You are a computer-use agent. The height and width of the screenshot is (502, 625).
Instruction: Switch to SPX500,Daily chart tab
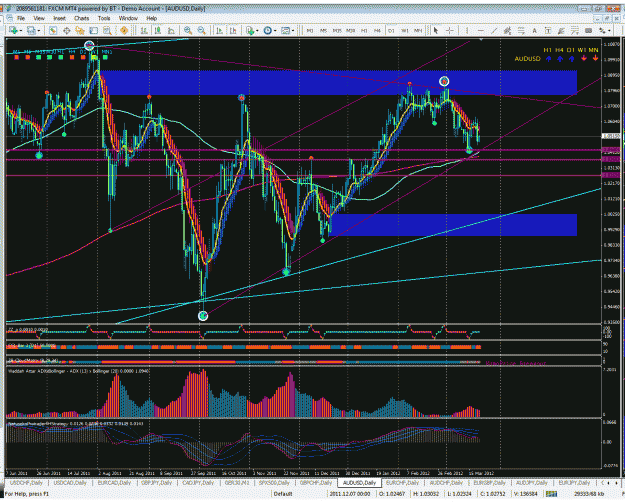tap(274, 483)
